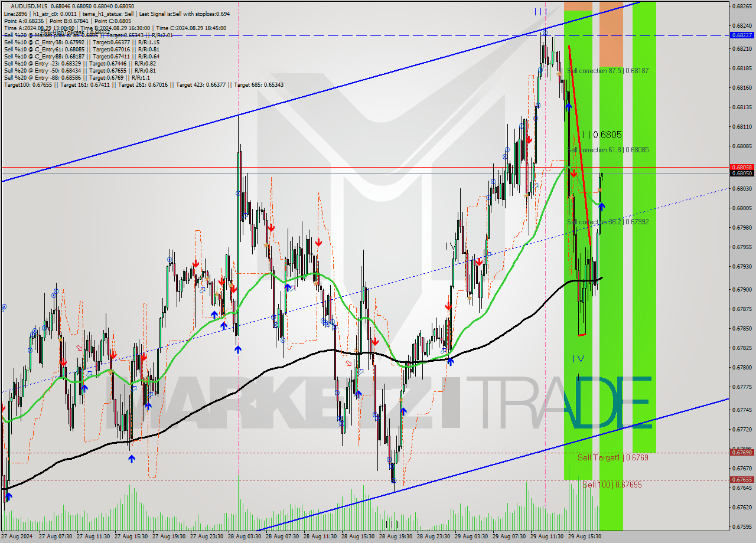Click 'Sell %20 @ Entry -88: 0.68586' line
The height and width of the screenshot is (543, 756).
click(77, 77)
